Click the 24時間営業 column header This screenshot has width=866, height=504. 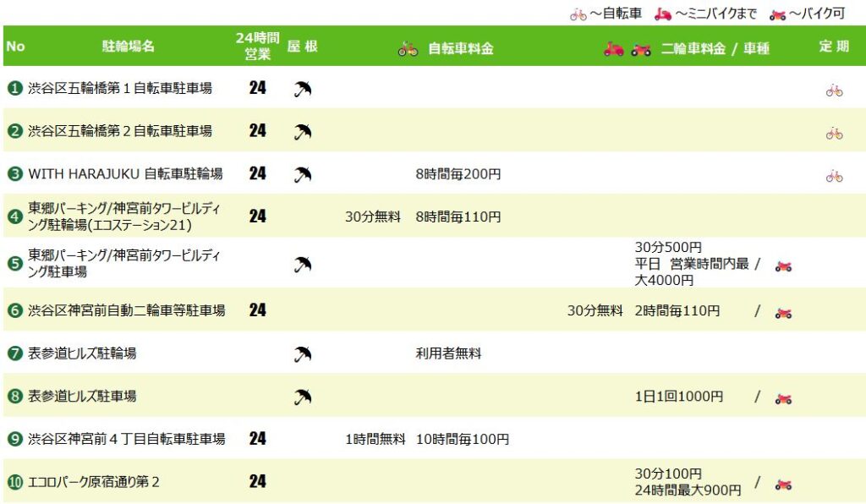coord(257,47)
